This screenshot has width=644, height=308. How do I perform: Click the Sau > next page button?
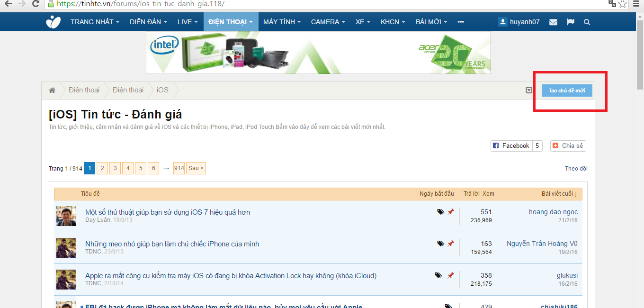click(x=196, y=168)
